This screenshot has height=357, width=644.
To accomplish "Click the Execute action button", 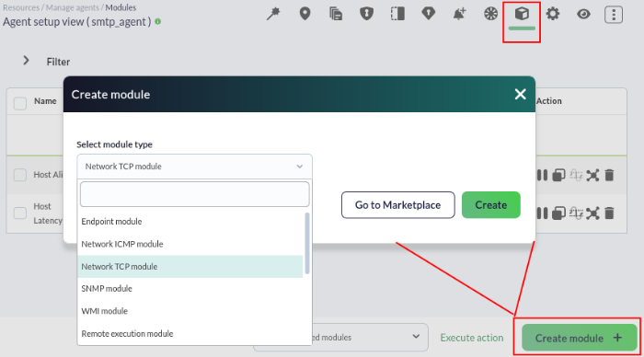I will click(471, 338).
